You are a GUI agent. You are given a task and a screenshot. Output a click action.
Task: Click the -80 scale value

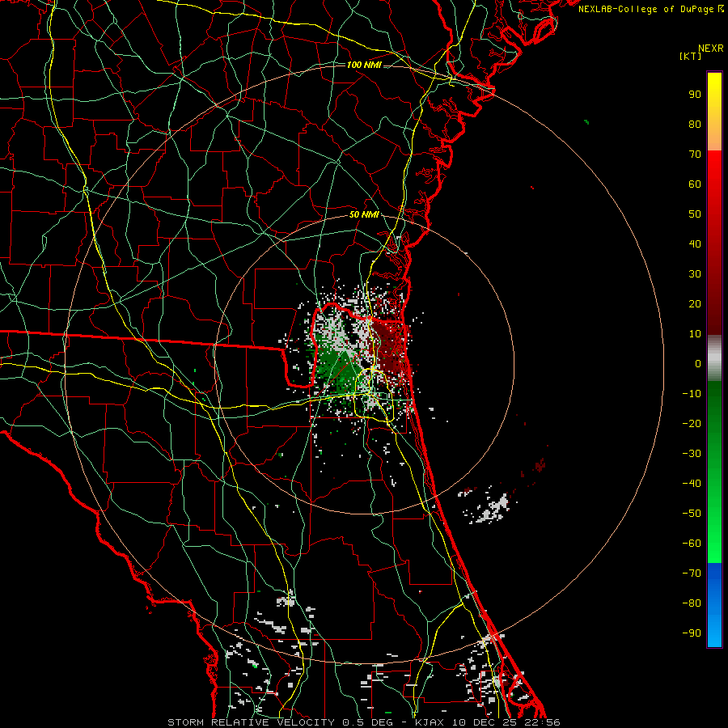[692, 603]
